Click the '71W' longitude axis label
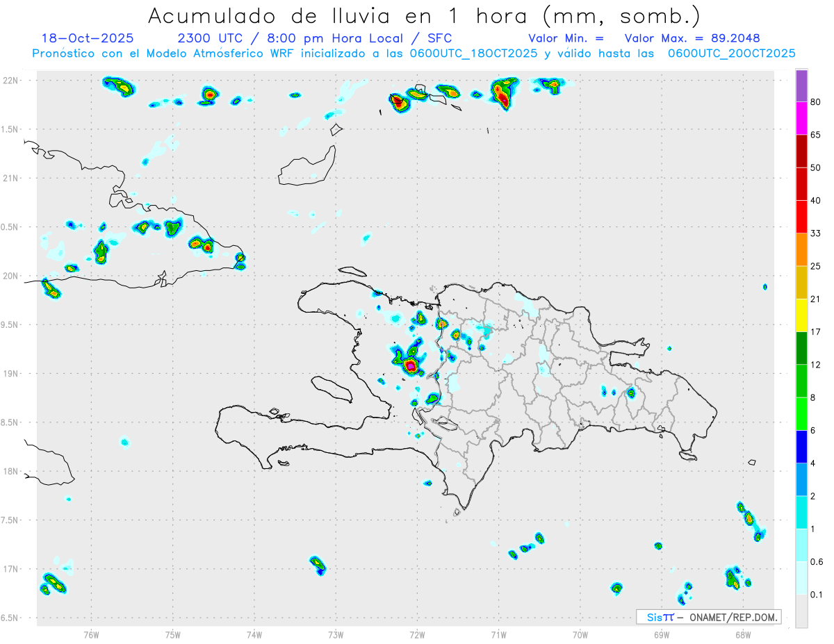The height and width of the screenshot is (644, 834). (498, 634)
